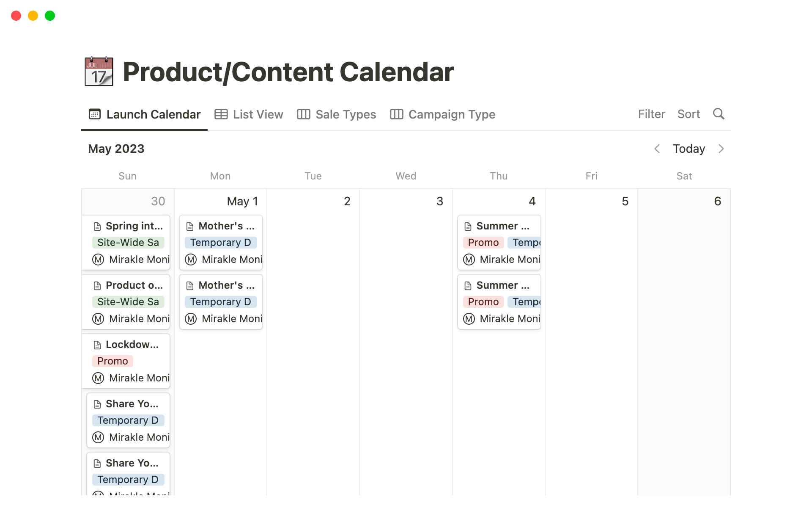812x508 pixels.
Task: Click the red Promo tag on Lockdown card
Action: [x=112, y=361]
